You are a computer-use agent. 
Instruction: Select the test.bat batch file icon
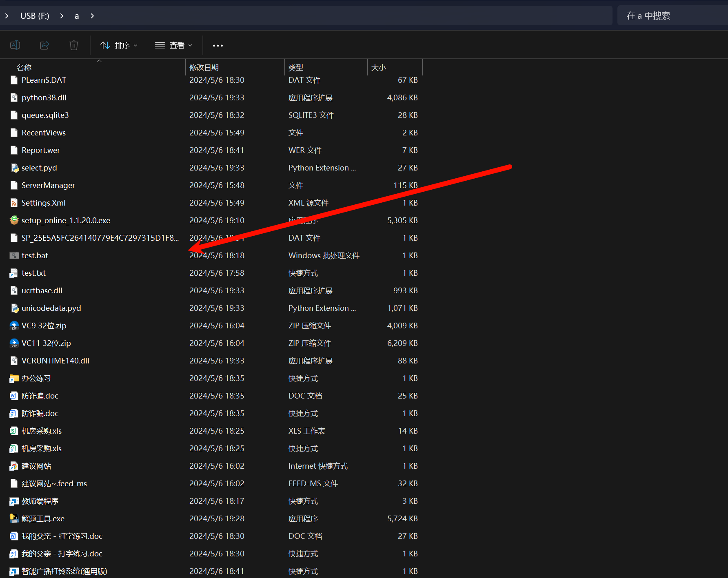[14, 255]
